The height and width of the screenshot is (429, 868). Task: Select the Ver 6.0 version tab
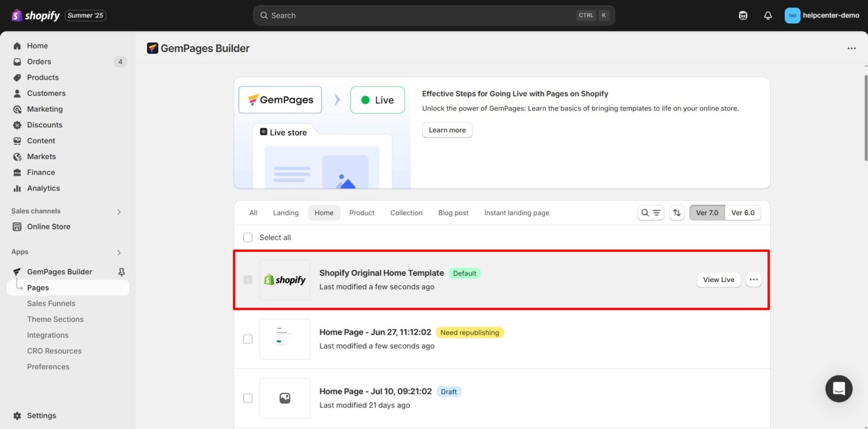point(743,213)
